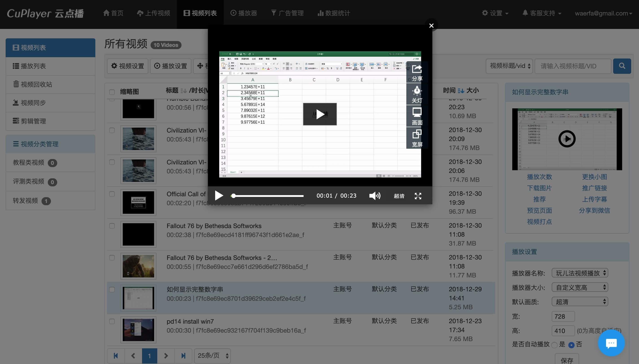Click the 视频打点 link
Viewport: 639px width, 364px height.
tap(539, 222)
